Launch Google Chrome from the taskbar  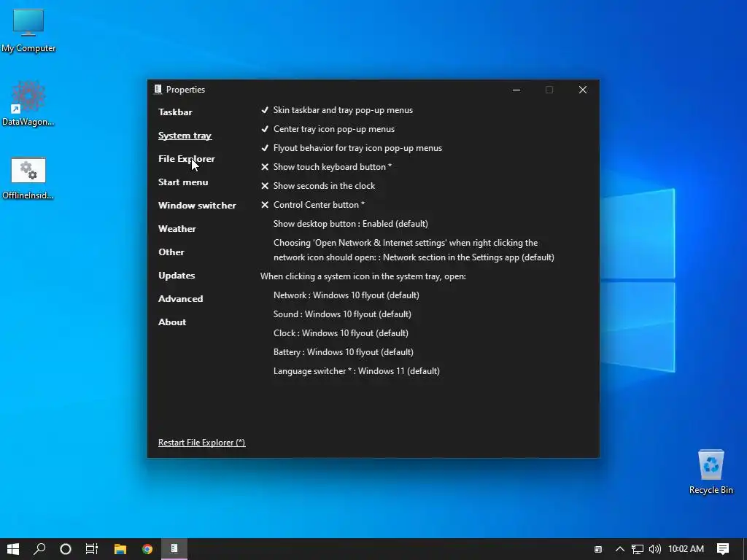[x=147, y=549]
